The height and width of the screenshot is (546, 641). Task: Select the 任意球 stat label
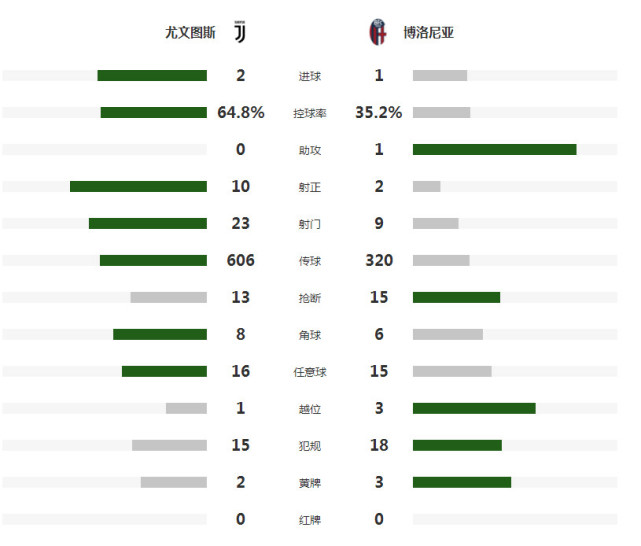[310, 372]
